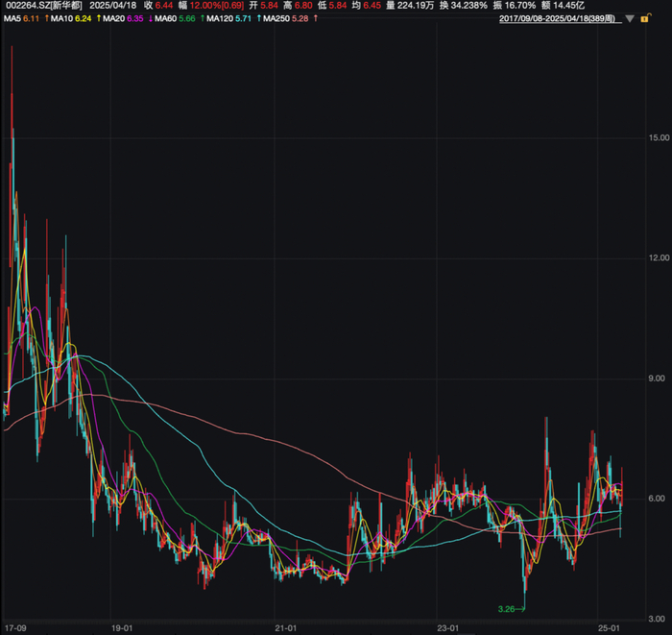Click the MA10 6.24 indicator label

point(71,18)
